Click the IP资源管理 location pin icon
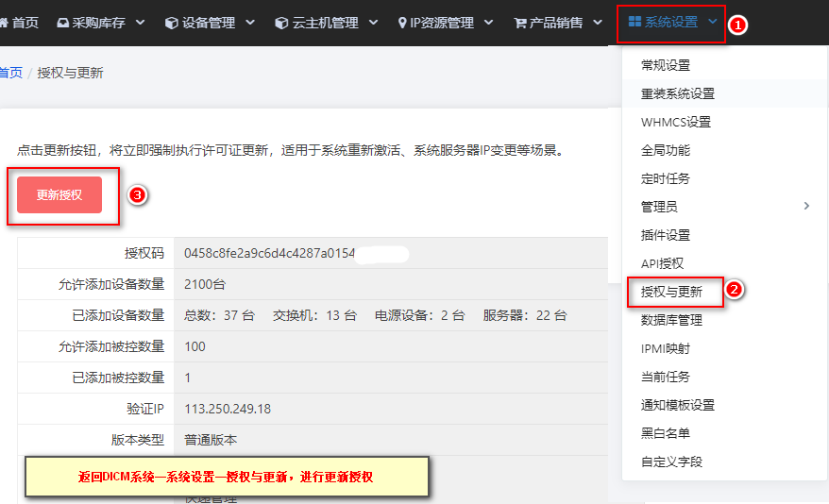This screenshot has width=829, height=504. coord(402,23)
